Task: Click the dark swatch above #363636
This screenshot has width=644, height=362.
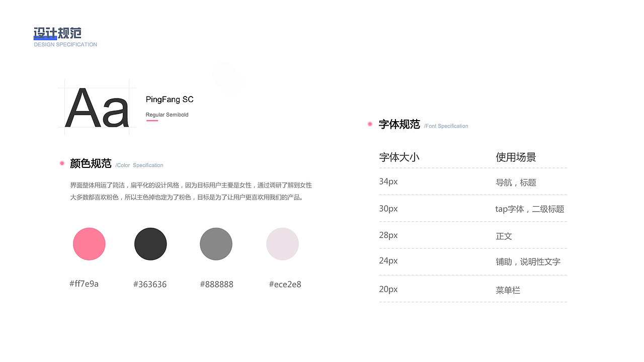Action: [150, 244]
